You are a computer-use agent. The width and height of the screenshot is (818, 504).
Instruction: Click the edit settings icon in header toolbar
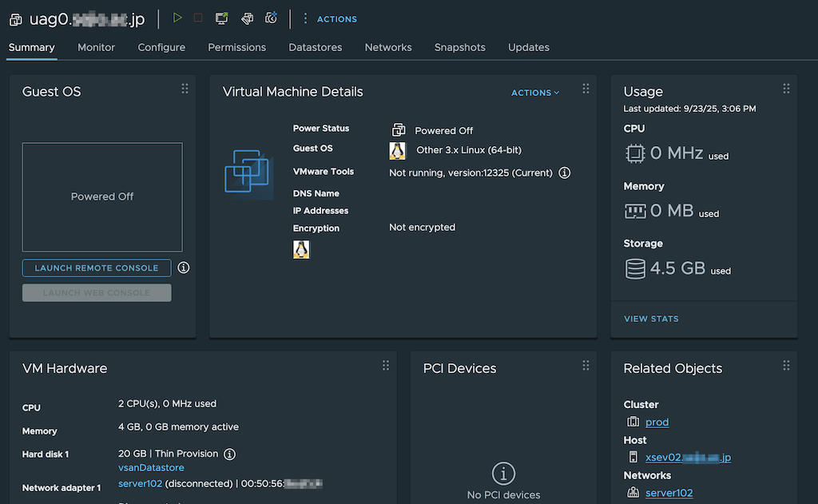pos(248,18)
